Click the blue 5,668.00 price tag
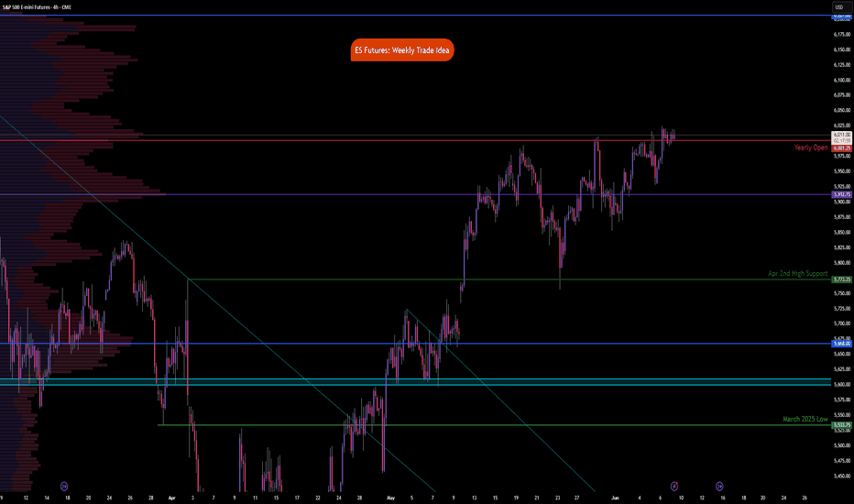The width and height of the screenshot is (854, 504). [842, 344]
